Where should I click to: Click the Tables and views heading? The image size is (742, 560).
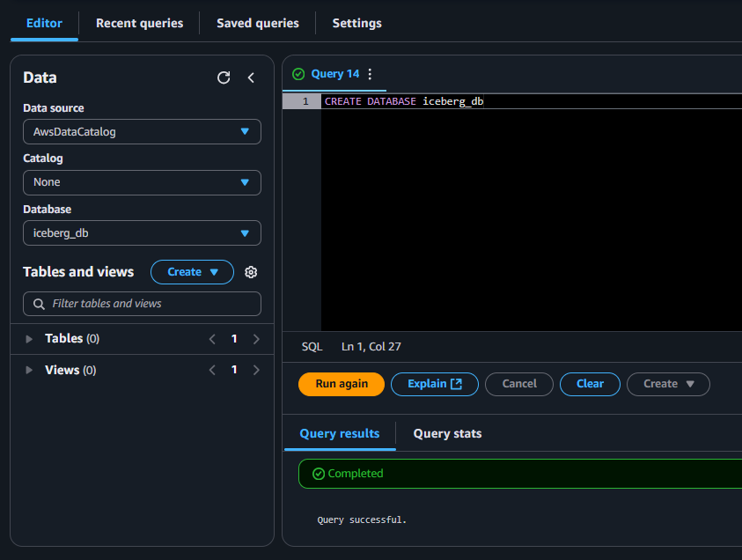click(x=78, y=272)
